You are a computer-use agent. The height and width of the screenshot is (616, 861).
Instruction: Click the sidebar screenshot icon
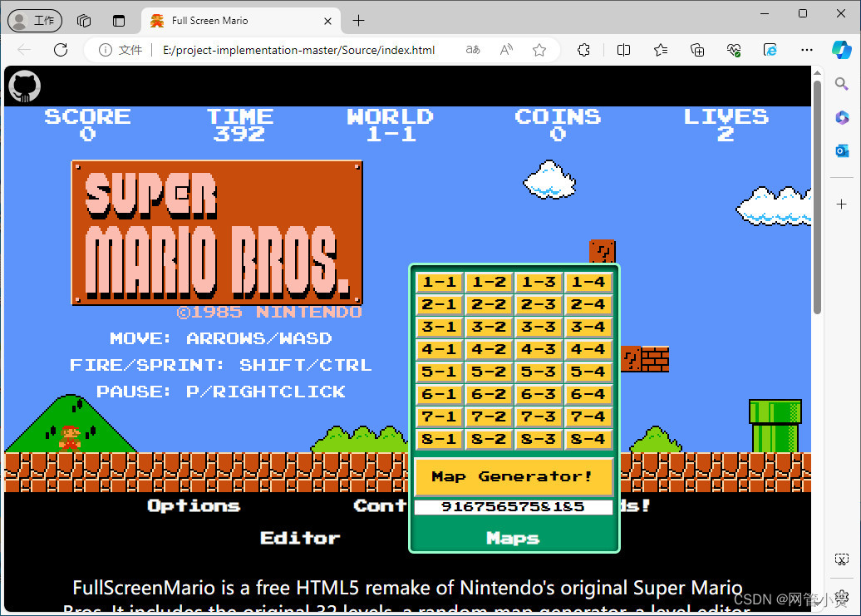[841, 559]
